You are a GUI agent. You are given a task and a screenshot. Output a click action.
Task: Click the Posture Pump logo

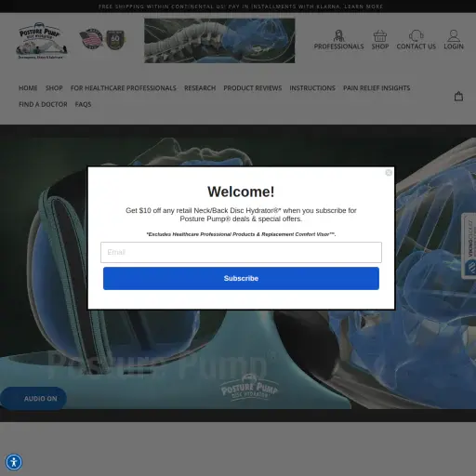pyautogui.click(x=42, y=41)
